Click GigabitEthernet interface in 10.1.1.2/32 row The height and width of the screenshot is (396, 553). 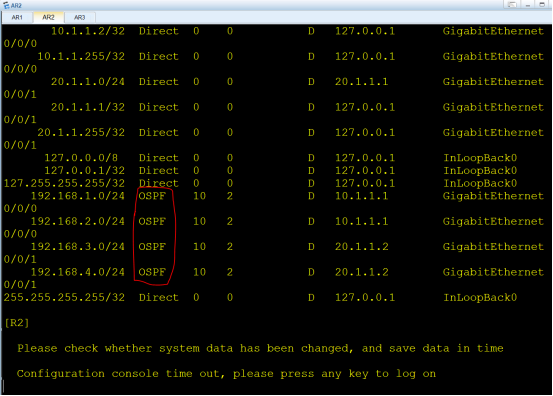tap(493, 31)
